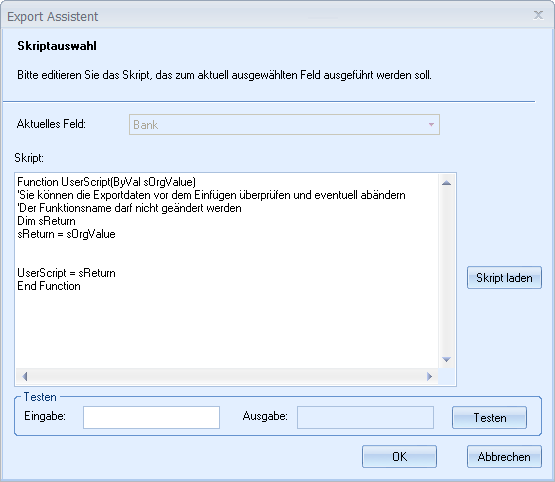
Task: Click the Ausgabe output field
Action: coord(365,418)
